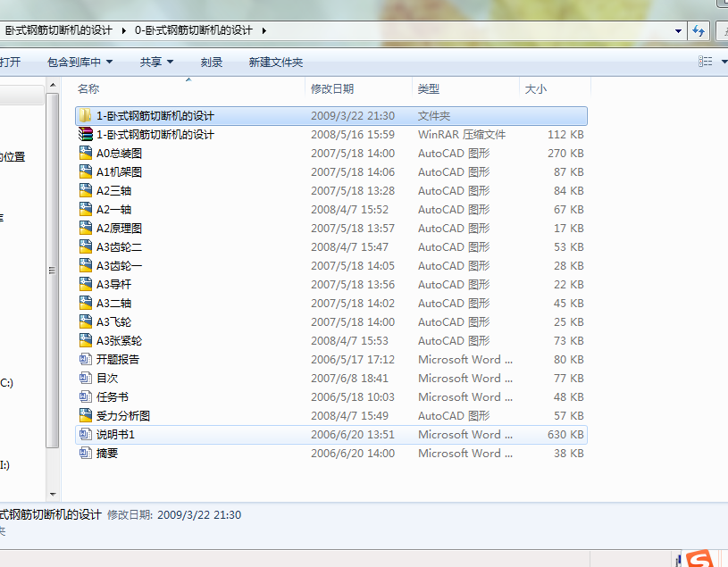Click the AutoCAD icon beside A2原理图
The image size is (728, 567).
point(86,228)
